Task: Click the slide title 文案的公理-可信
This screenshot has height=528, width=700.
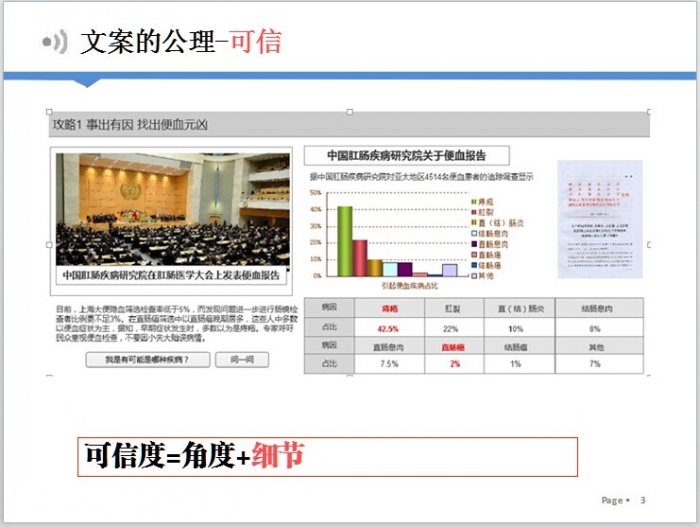Action: click(180, 41)
